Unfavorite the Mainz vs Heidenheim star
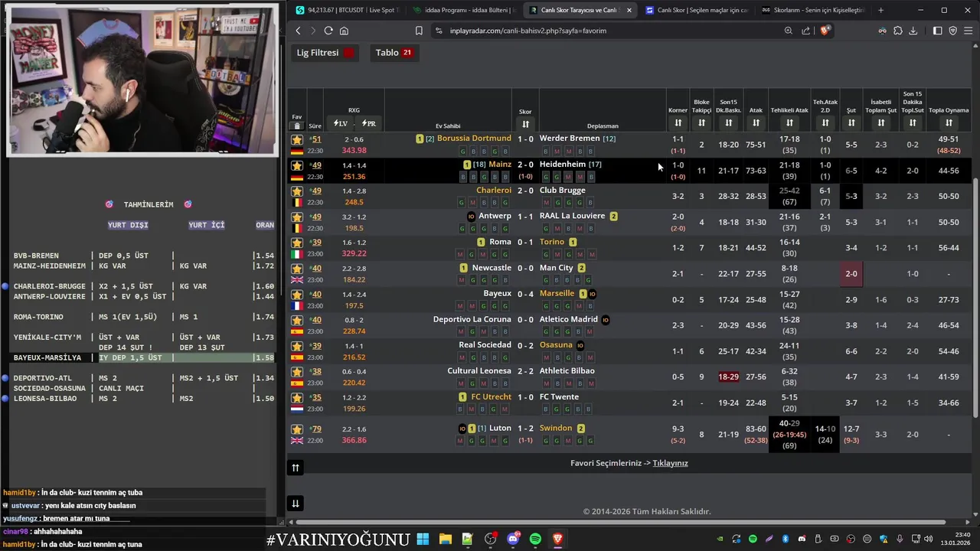This screenshot has width=980, height=551. [x=297, y=165]
